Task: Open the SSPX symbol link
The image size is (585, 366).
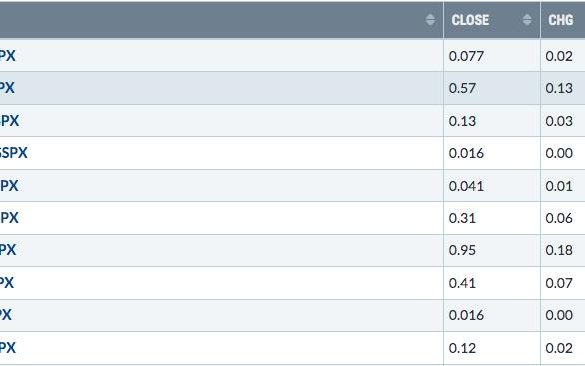Action: point(13,153)
